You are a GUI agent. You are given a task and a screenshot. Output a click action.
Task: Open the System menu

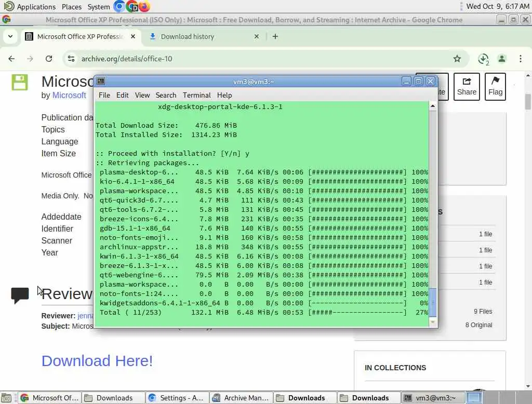click(98, 6)
